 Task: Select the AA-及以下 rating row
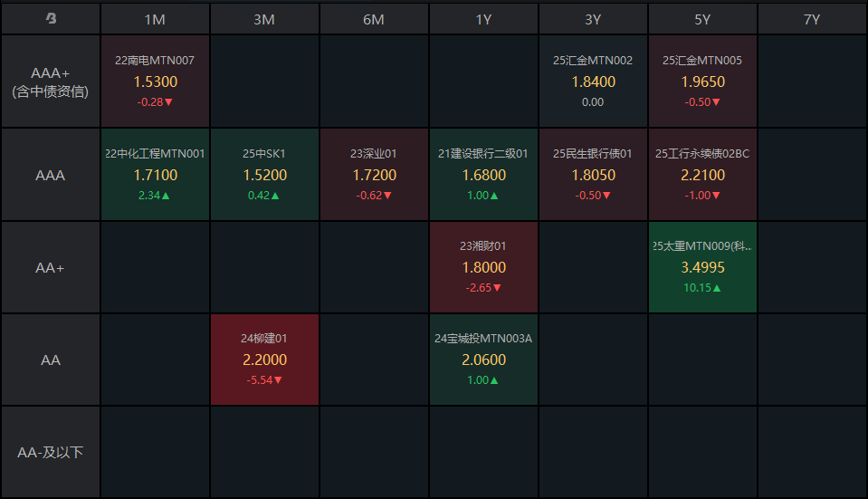coord(51,452)
